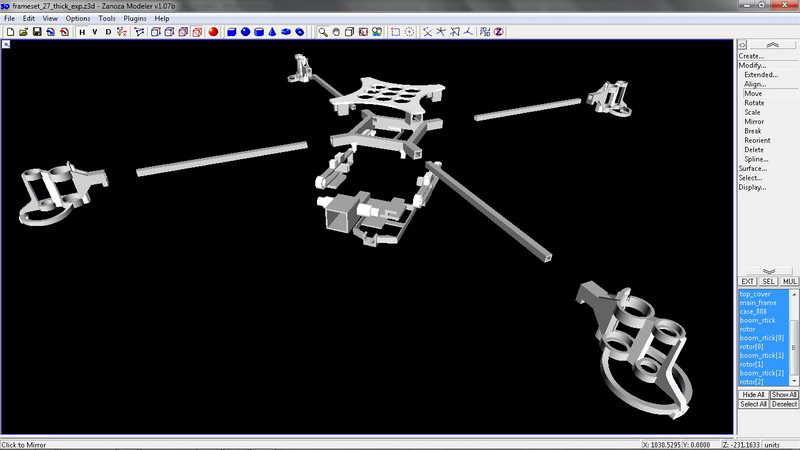The height and width of the screenshot is (450, 800).
Task: Select the hand pan tool icon
Action: pyautogui.click(x=336, y=32)
